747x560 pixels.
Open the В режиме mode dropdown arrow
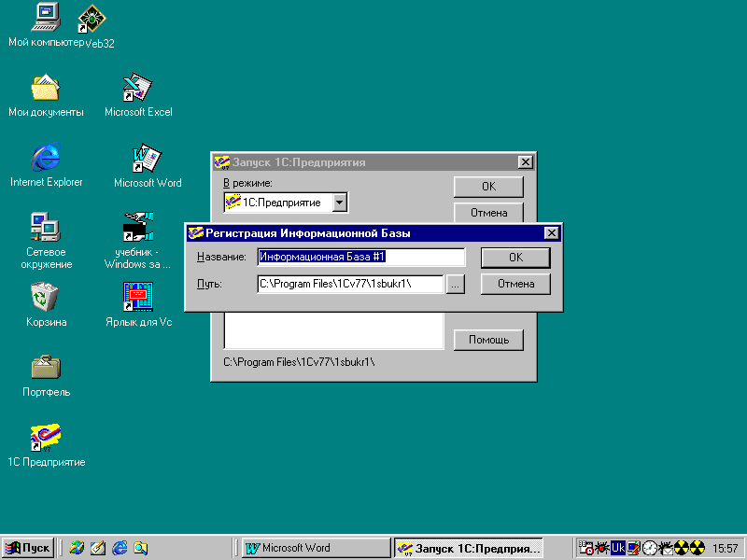[339, 203]
